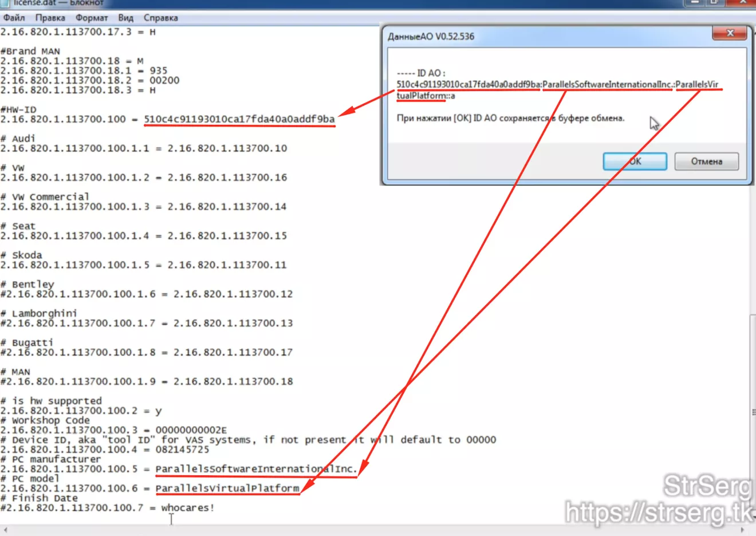
Task: Click the '# Lamborghini' line
Action: [38, 314]
